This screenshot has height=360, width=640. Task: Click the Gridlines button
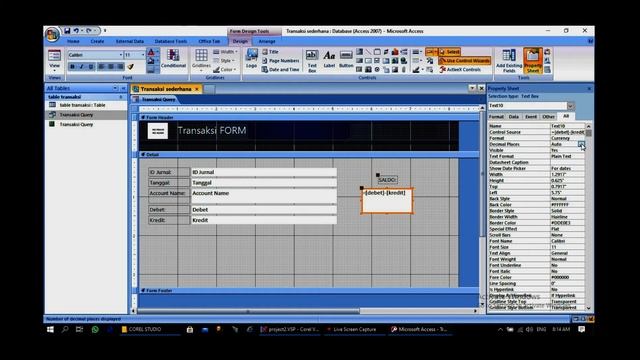201,60
